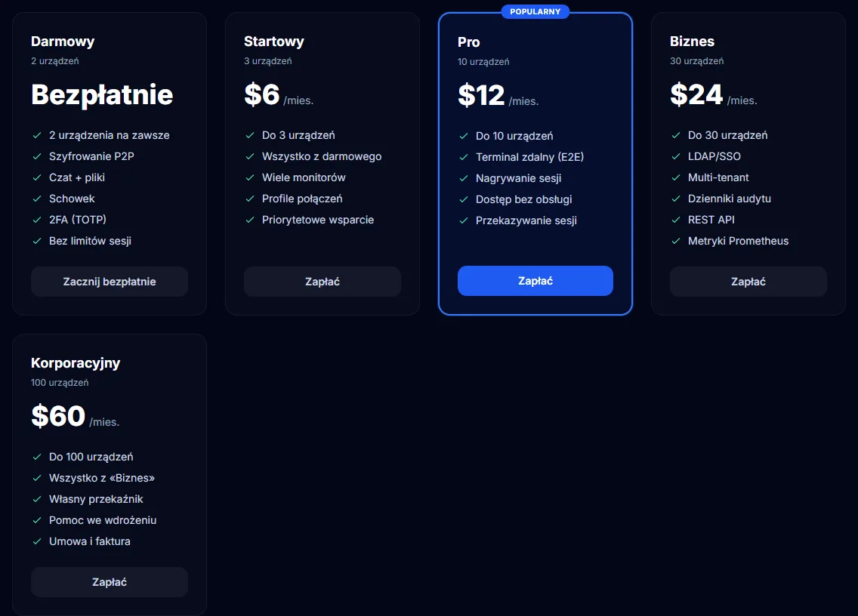Click Zapłać in the Startowy plan
858x616 pixels.
point(323,282)
